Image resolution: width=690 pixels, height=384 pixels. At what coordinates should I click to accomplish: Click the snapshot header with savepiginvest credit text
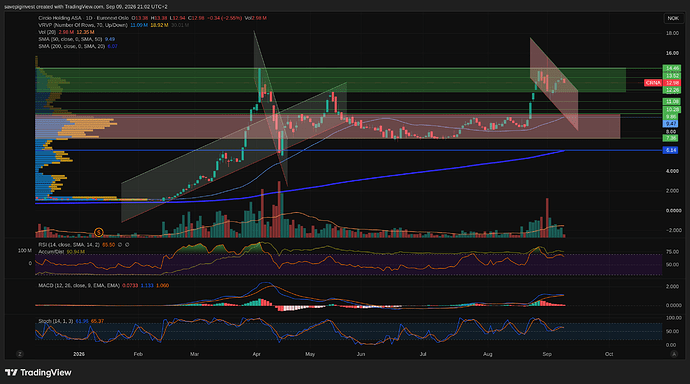coord(86,7)
